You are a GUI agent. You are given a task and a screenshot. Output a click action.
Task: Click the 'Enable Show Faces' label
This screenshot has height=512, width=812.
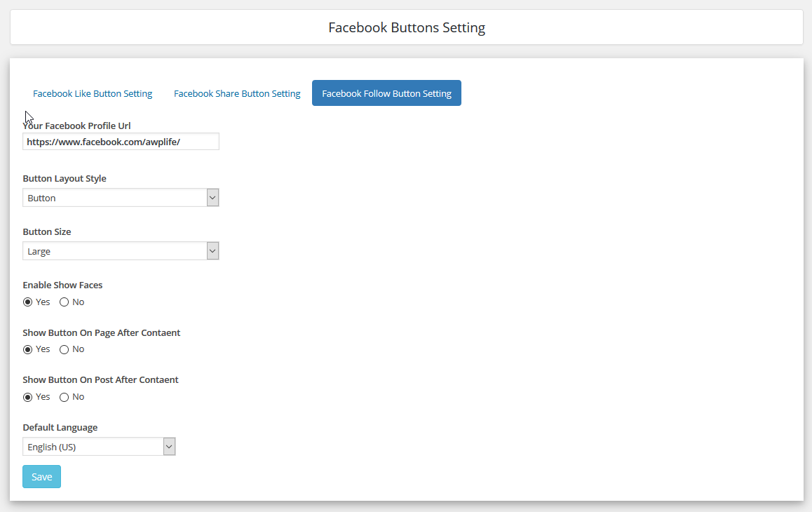pos(62,285)
